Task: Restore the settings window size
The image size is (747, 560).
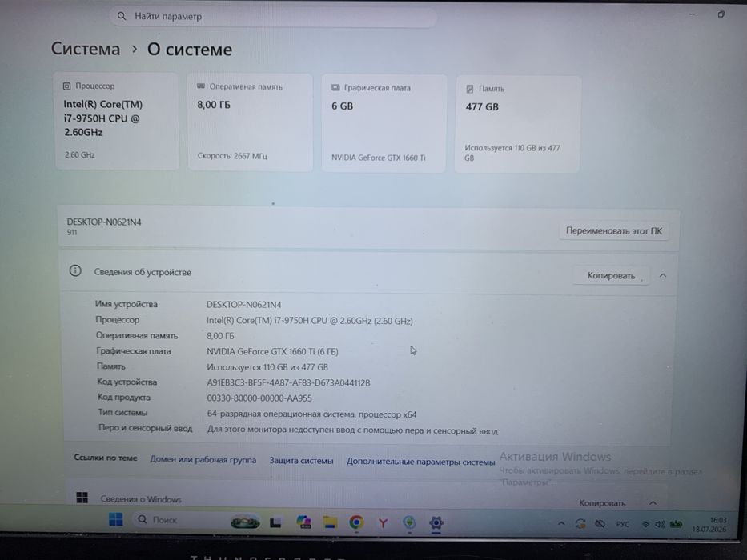Action: click(x=721, y=14)
